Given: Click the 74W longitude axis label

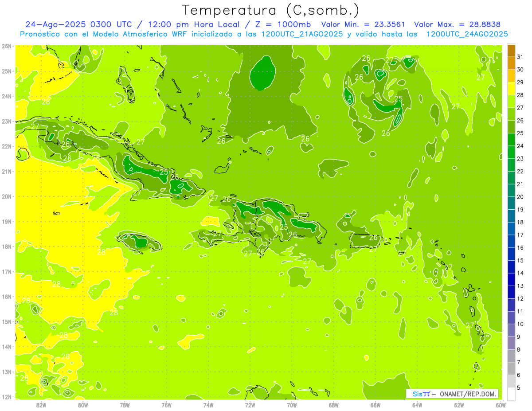Looking at the screenshot, I should (208, 404).
